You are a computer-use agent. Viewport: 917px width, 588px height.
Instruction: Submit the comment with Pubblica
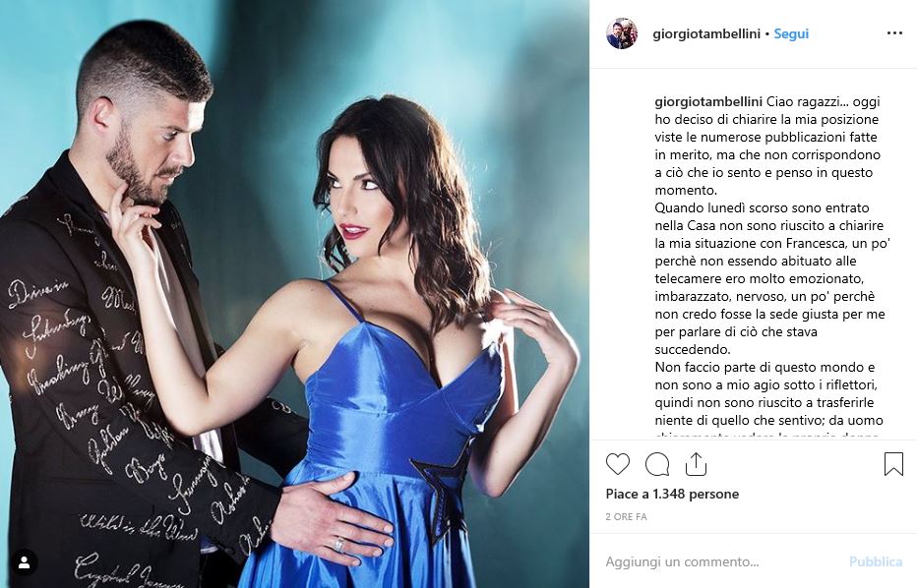click(x=876, y=561)
